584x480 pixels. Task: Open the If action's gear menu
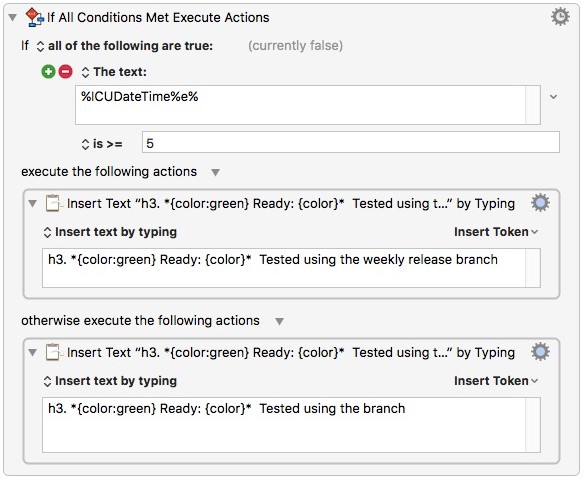(x=560, y=17)
